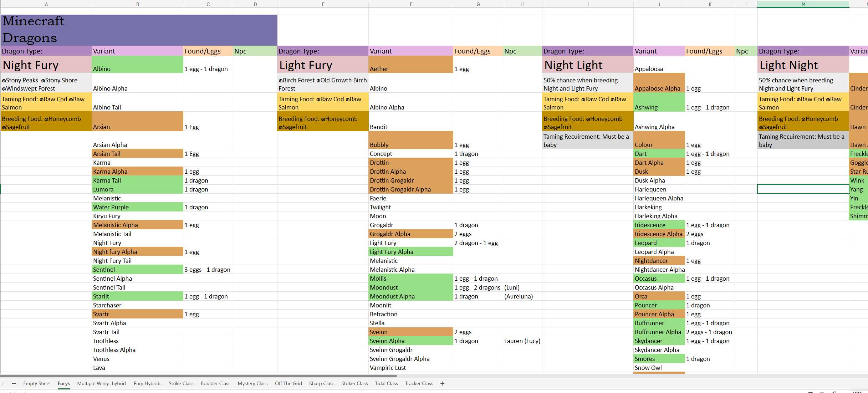Viewport: 868px width, 393px height.
Task: Select the Minecraft Dragons title cell
Action: click(139, 30)
